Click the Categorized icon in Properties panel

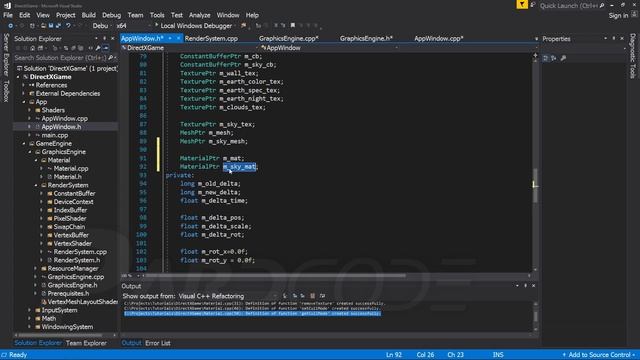[x=546, y=58]
